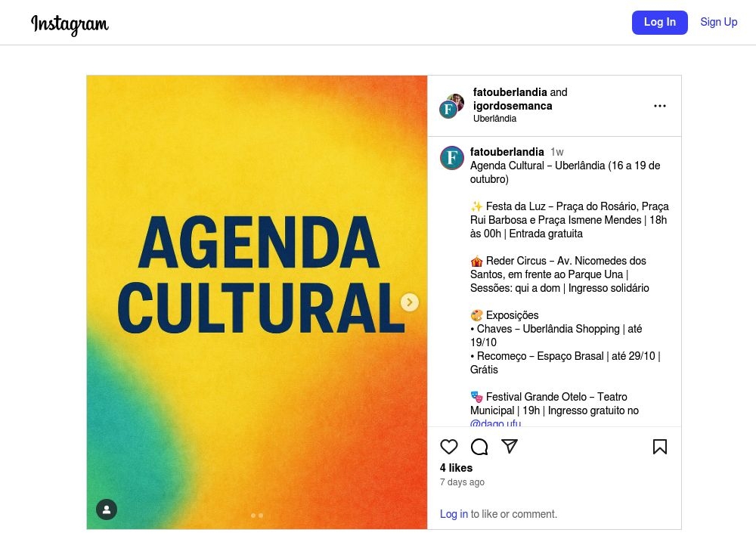This screenshot has width=756, height=542.
Task: Share the post using the paper plane icon
Action: (x=510, y=446)
